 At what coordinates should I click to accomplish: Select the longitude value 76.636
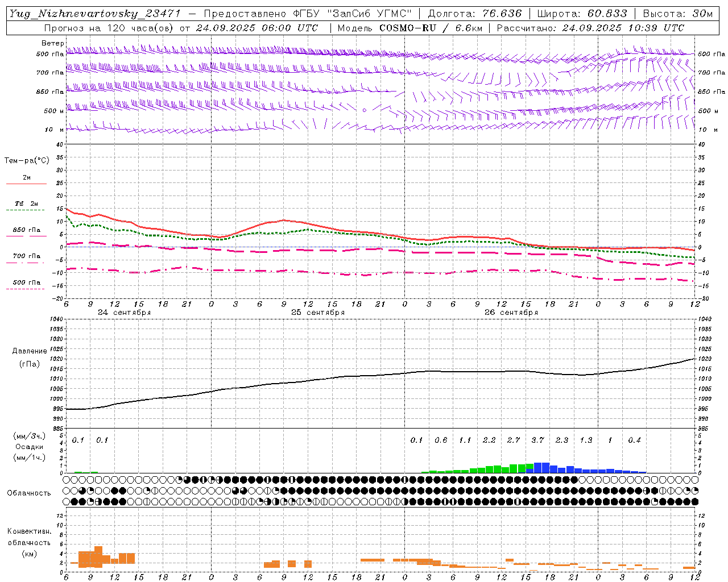point(502,14)
